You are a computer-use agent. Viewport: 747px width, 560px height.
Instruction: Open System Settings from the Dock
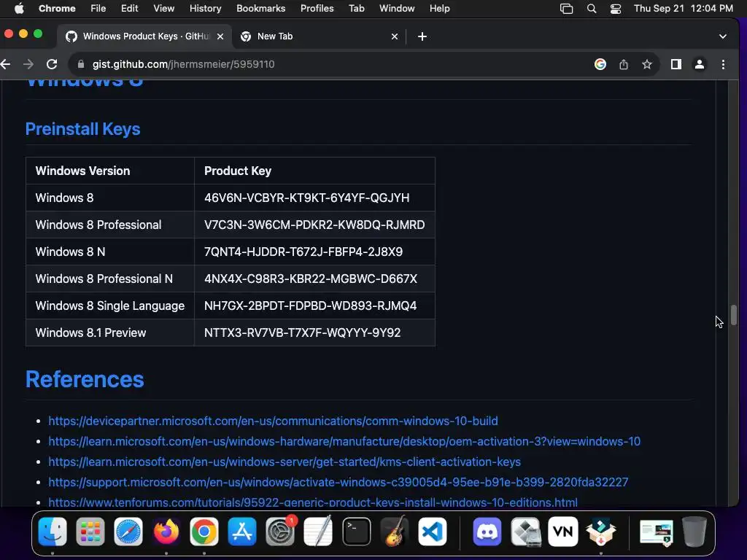[x=280, y=532]
